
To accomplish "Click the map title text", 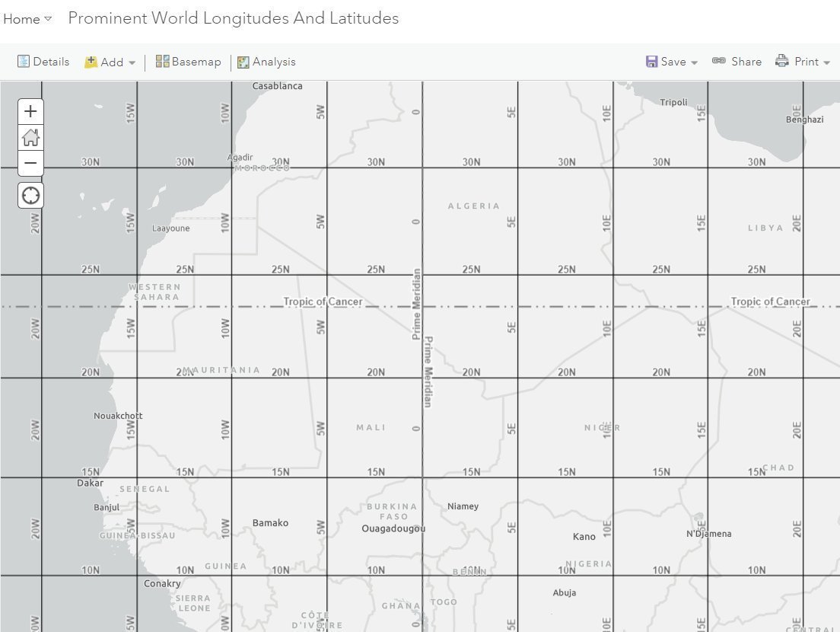I will (x=233, y=18).
